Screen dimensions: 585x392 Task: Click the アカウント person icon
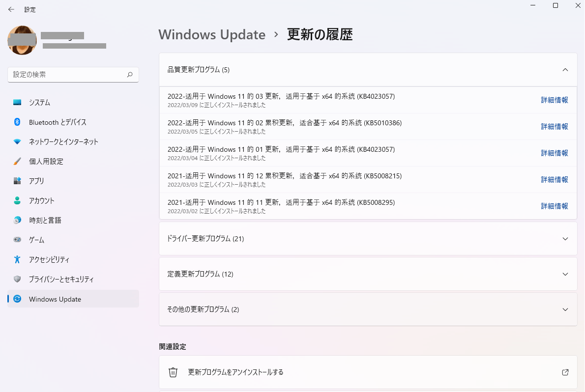[x=17, y=200]
